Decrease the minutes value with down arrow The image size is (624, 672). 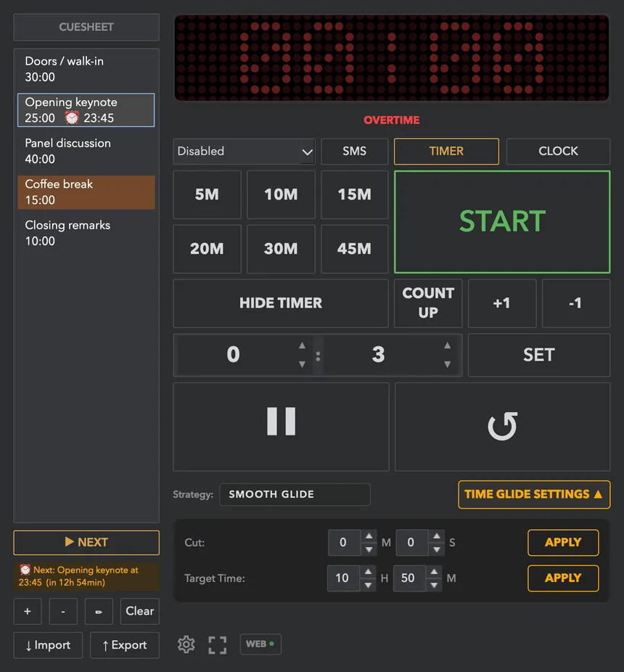point(302,364)
